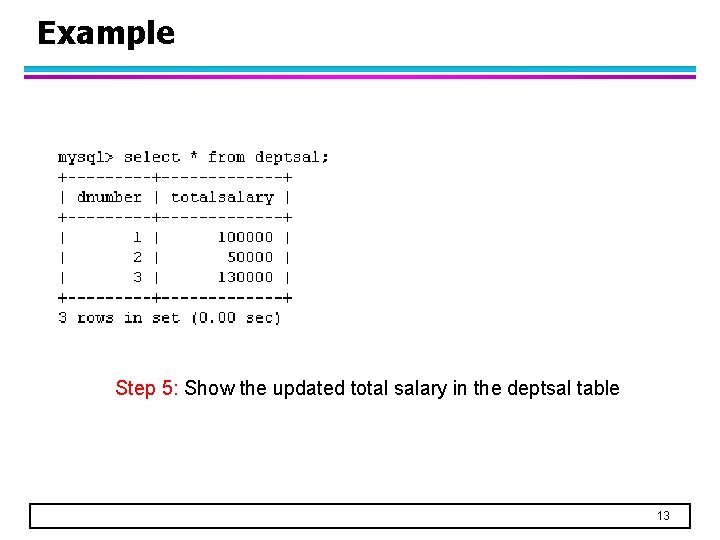Click "Show the updated total salary" caption

315,388
